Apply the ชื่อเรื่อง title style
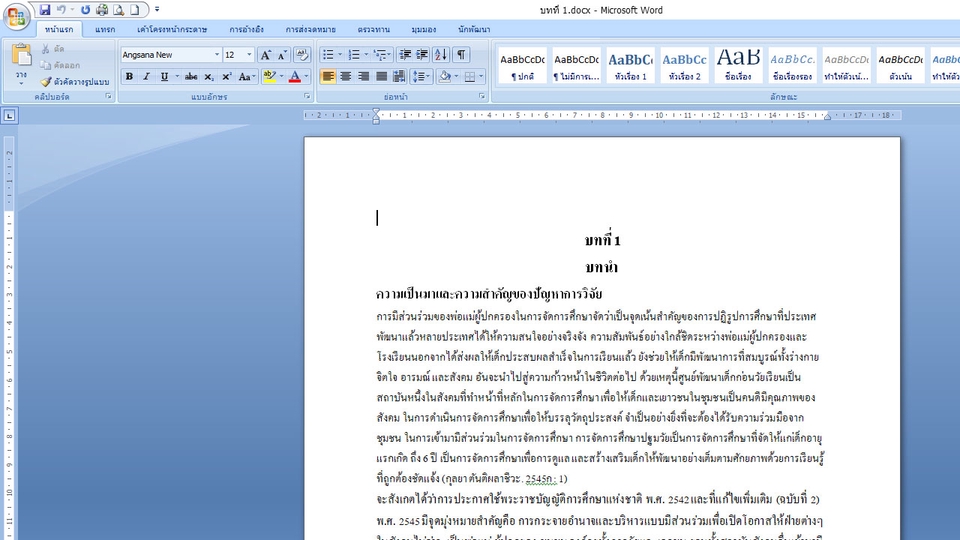The height and width of the screenshot is (540, 960). coord(738,66)
